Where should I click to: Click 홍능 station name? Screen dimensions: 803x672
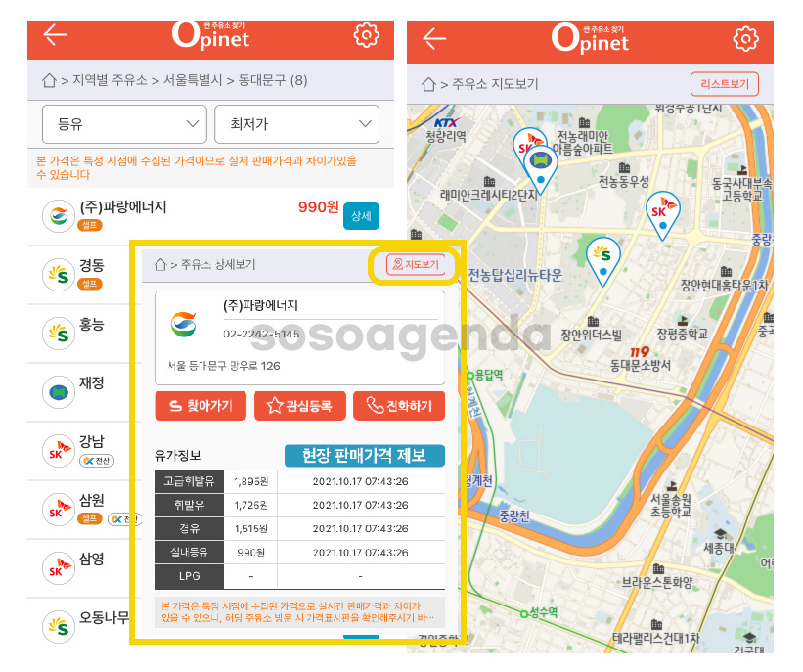coord(92,324)
